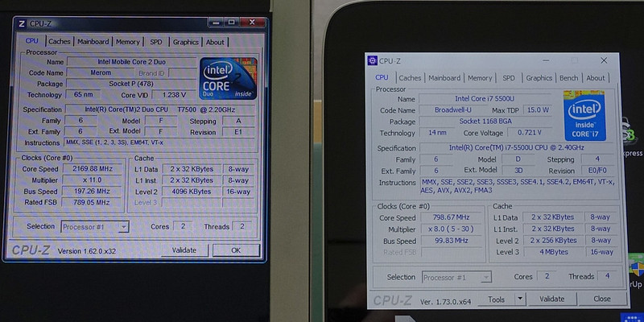
Task: Open the Caches tab in the right CPU-Z window
Action: pos(410,77)
